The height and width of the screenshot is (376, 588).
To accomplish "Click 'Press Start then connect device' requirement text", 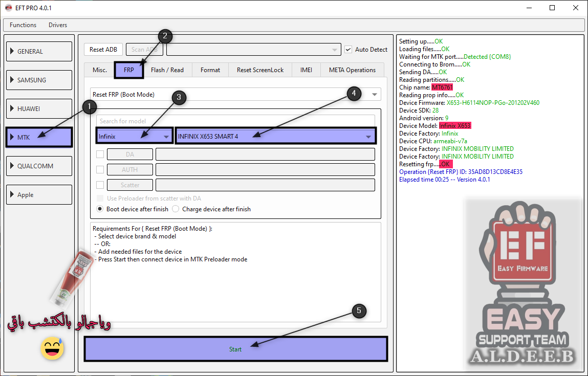I will [172, 259].
